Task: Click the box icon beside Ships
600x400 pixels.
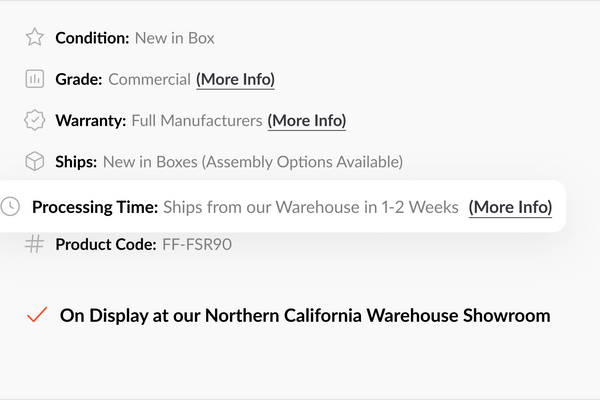Action: point(35,161)
